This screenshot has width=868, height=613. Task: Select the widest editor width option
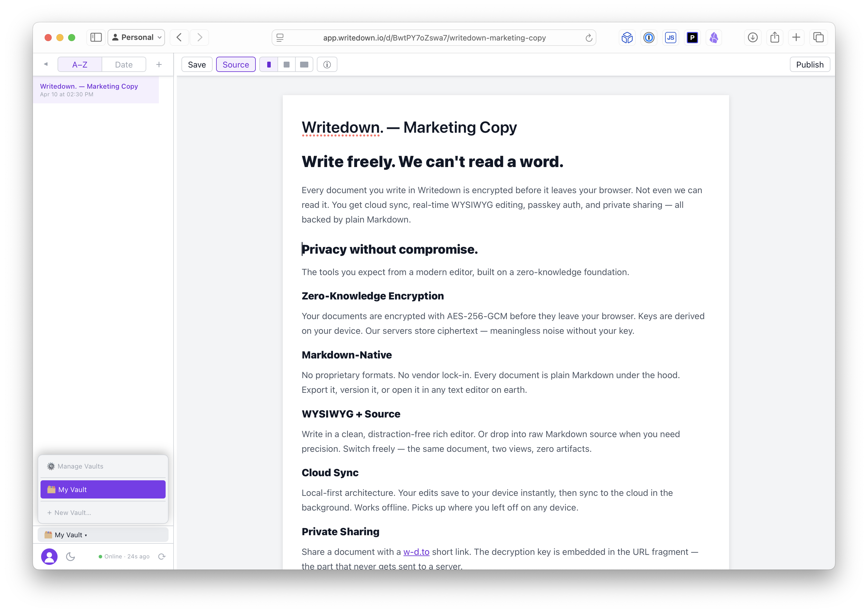coord(304,64)
